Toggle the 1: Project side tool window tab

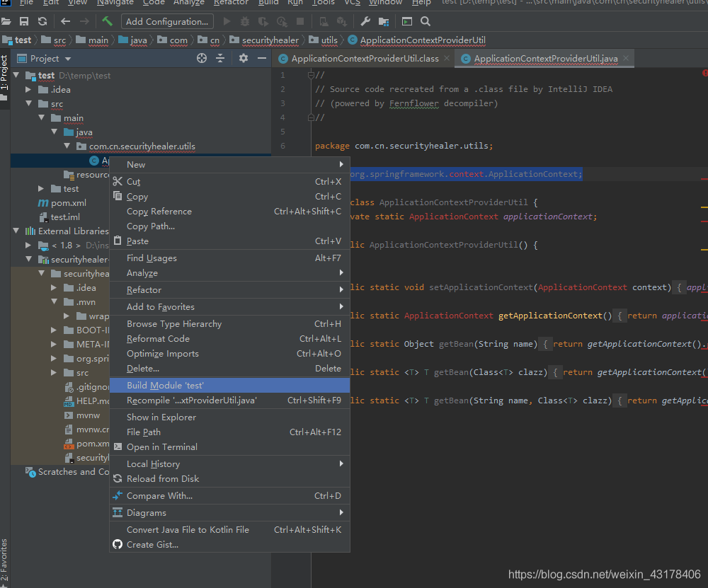[x=4, y=73]
